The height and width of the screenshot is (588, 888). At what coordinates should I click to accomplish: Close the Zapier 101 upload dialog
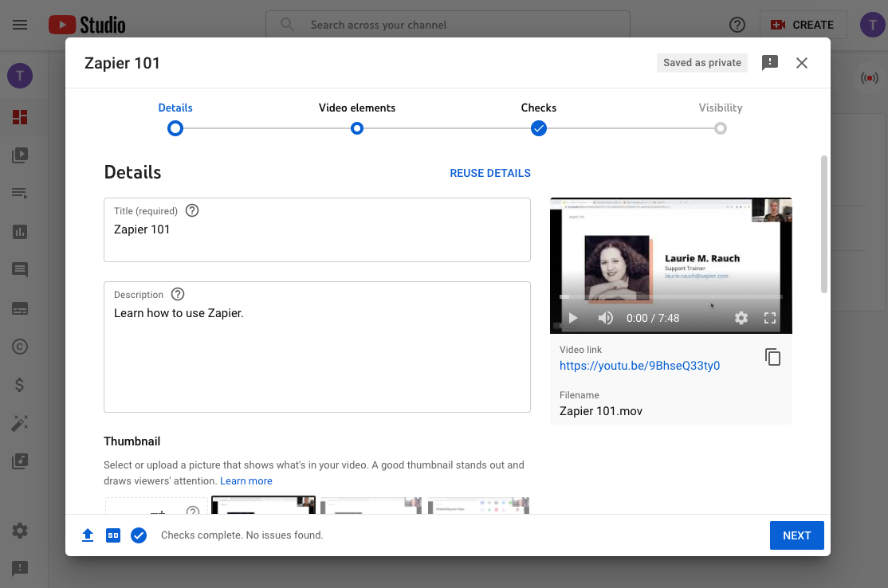801,63
